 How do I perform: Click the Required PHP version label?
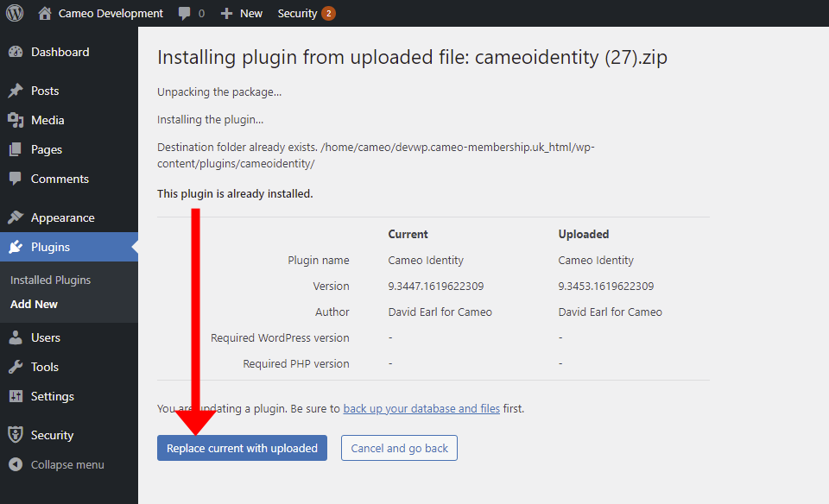point(296,363)
